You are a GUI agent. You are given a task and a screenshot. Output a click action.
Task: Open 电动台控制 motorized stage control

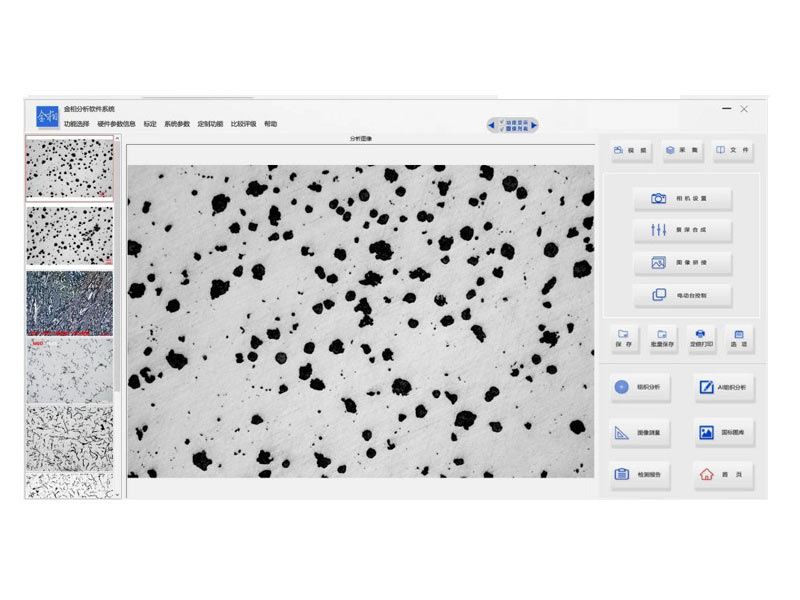click(682, 295)
